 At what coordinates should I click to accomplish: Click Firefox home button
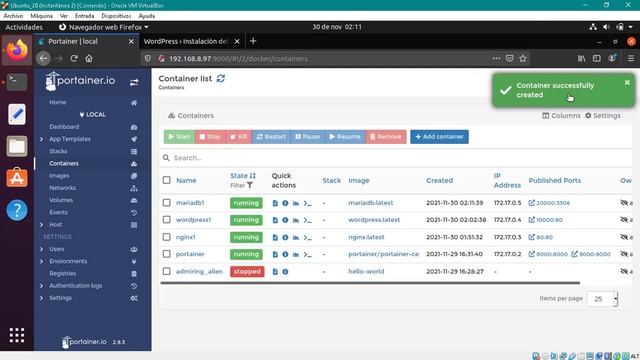89,58
